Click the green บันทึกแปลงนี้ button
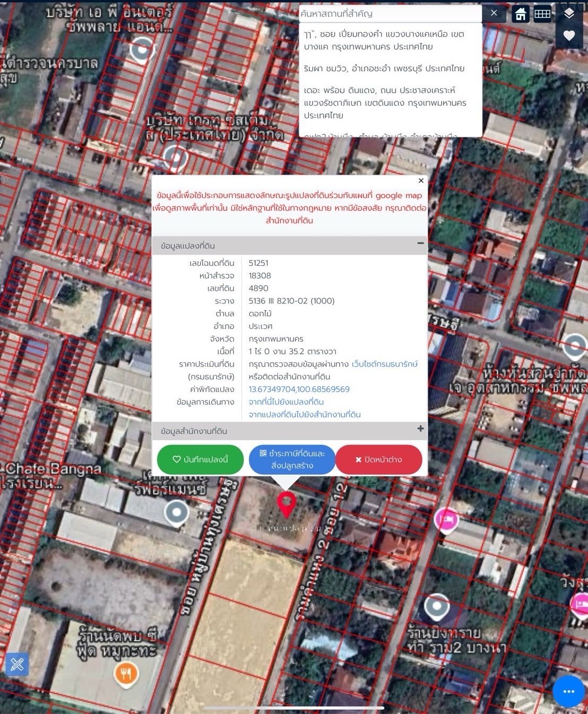 pyautogui.click(x=200, y=459)
